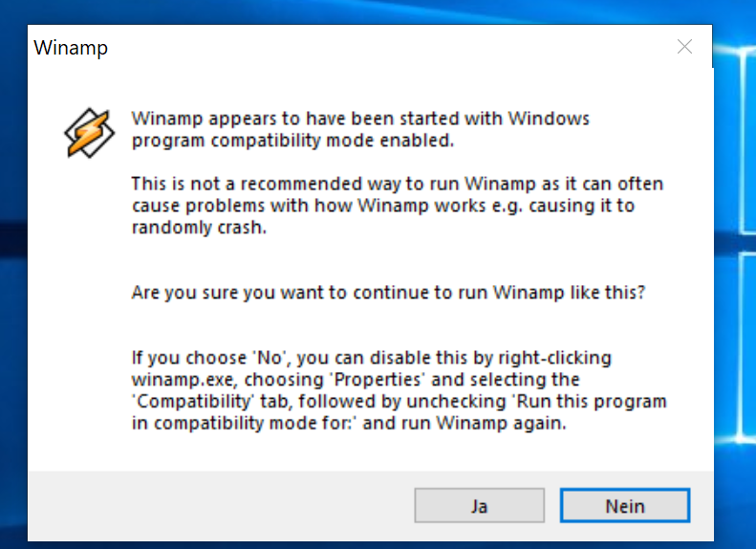756x549 pixels.
Task: Click the Winamp title bar text
Action: 71,48
